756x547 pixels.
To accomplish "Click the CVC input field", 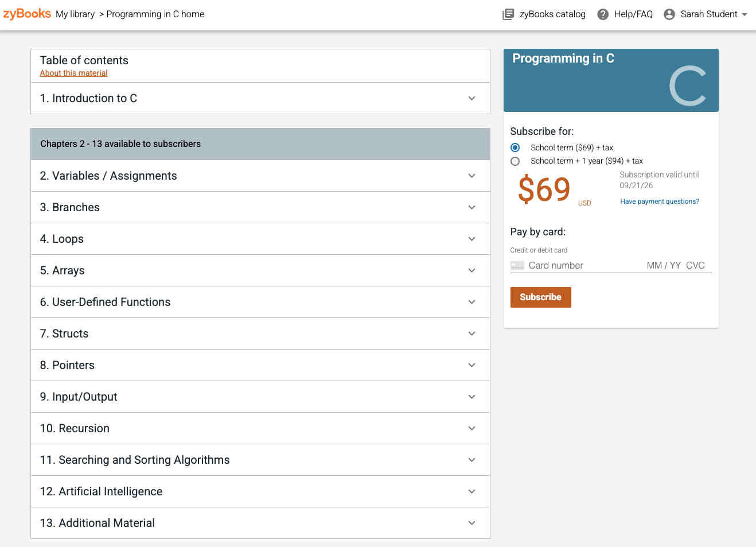I will pos(696,266).
